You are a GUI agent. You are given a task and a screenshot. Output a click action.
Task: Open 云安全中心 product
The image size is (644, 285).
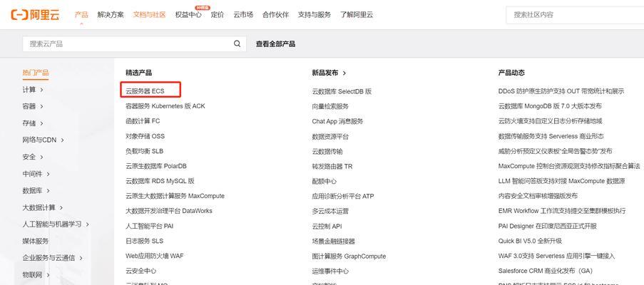tap(141, 271)
